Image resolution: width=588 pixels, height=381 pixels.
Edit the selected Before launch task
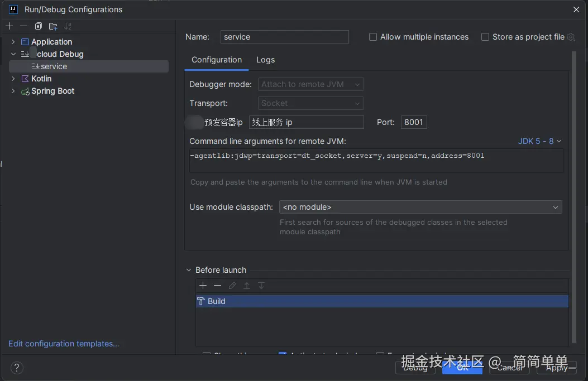[232, 286]
